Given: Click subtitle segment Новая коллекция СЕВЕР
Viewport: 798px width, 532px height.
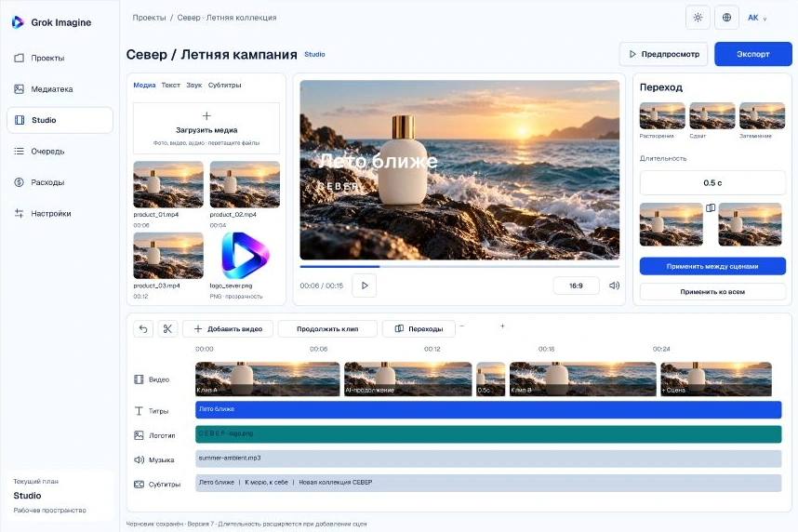Looking at the screenshot, I should coord(336,482).
